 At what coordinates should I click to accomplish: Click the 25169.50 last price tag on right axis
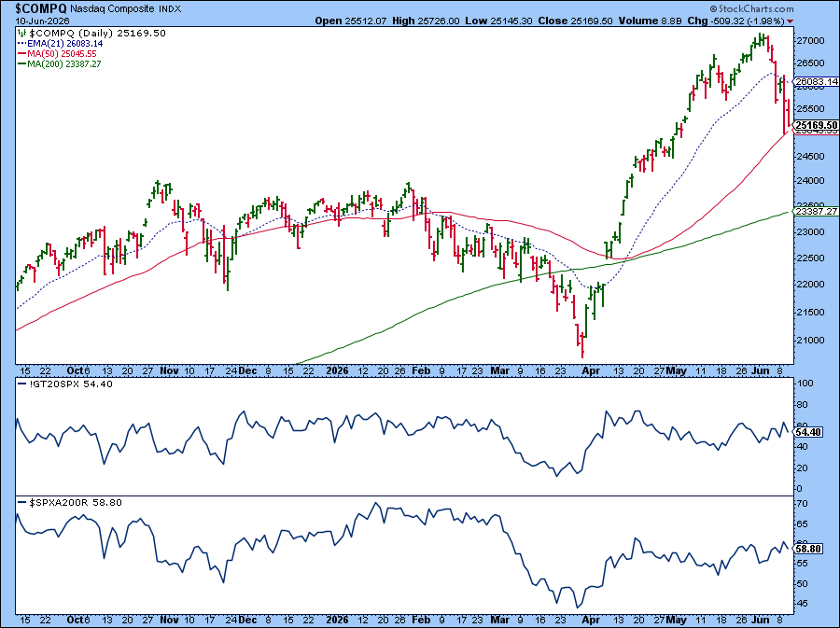coord(817,125)
